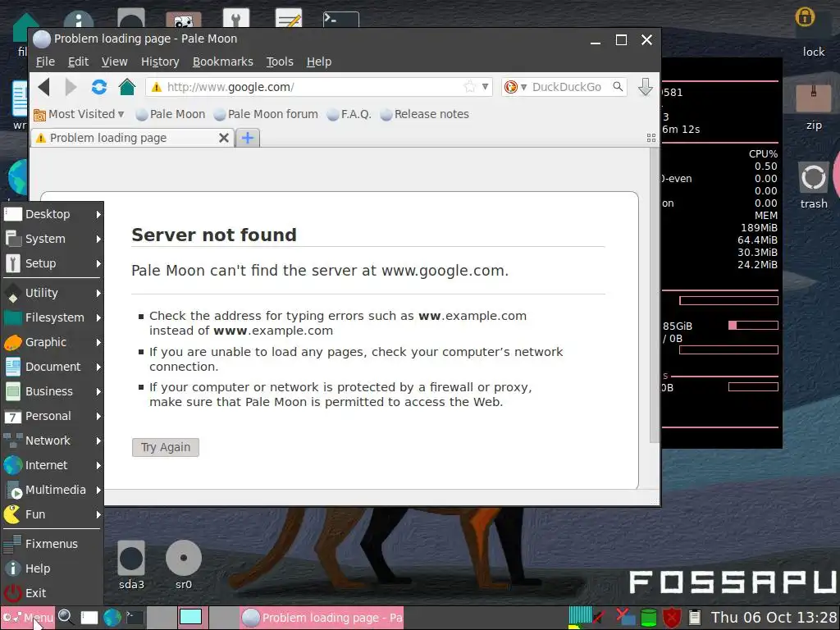Click the green storage cylinder tray icon
The width and height of the screenshot is (840, 630).
tap(648, 618)
